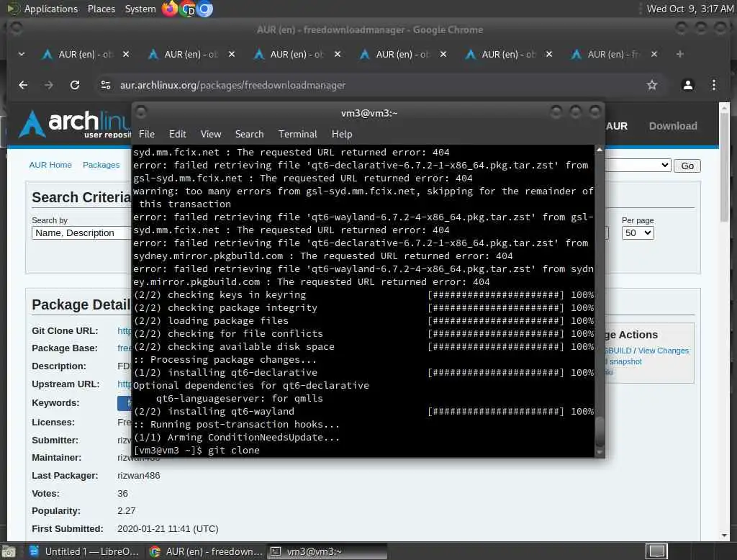Click terminal scrollbar up arrow
This screenshot has height=560, width=737.
(600, 150)
